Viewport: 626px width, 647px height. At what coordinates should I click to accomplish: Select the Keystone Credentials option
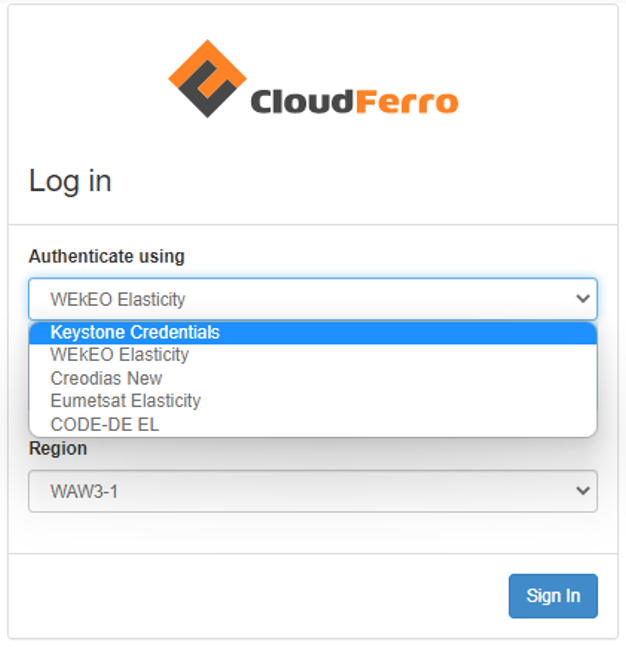point(135,332)
